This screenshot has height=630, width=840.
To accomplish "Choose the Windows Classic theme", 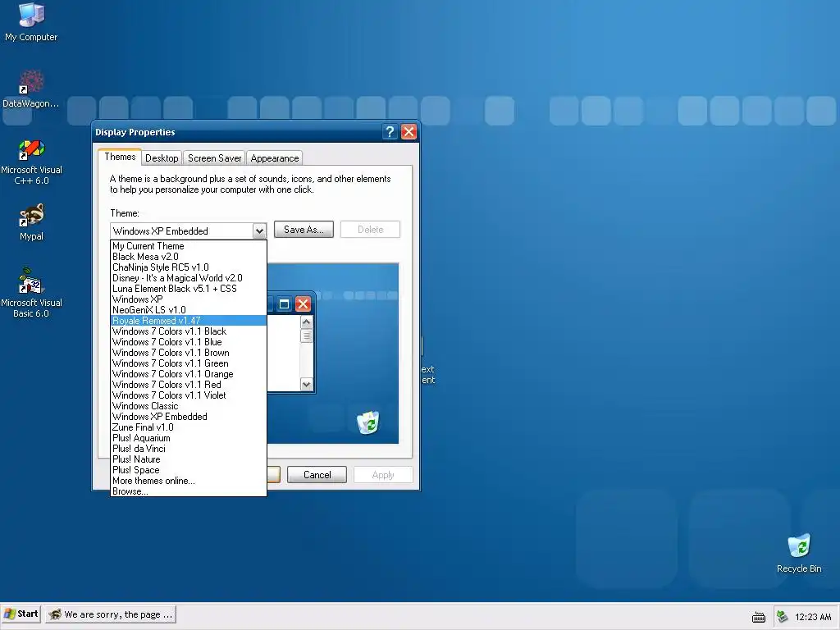I will (x=189, y=406).
